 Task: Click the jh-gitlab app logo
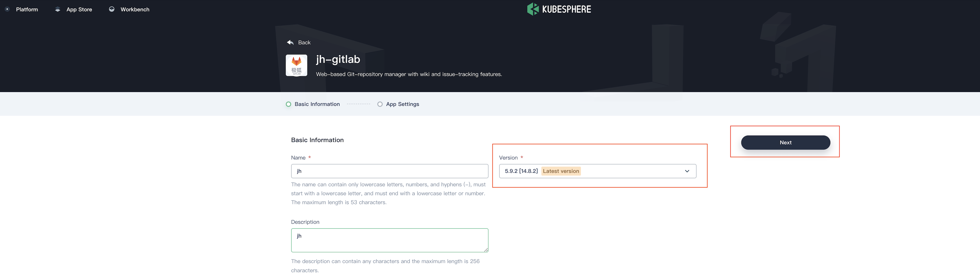(296, 65)
